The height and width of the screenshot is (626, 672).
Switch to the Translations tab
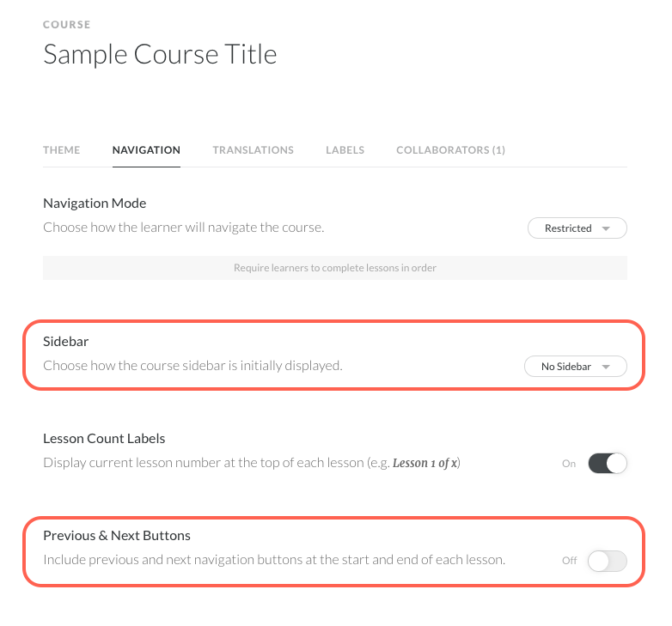click(253, 150)
